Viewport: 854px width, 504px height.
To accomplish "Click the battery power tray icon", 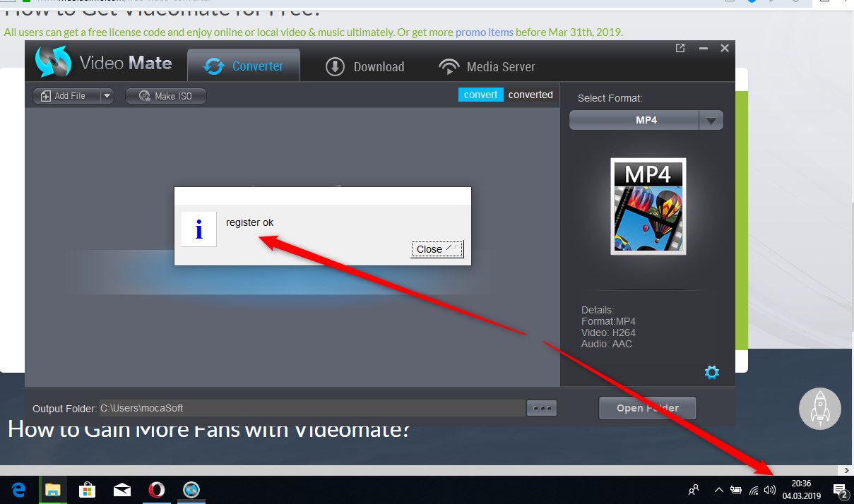I will [x=735, y=489].
